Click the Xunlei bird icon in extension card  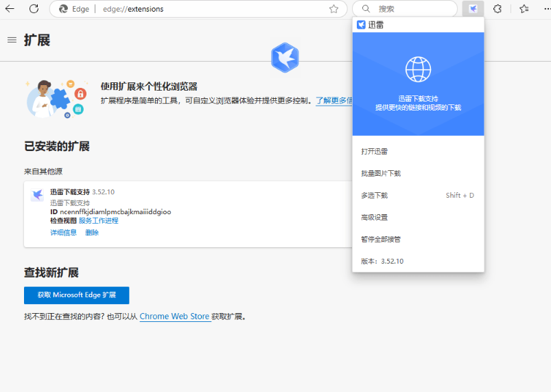(x=37, y=195)
